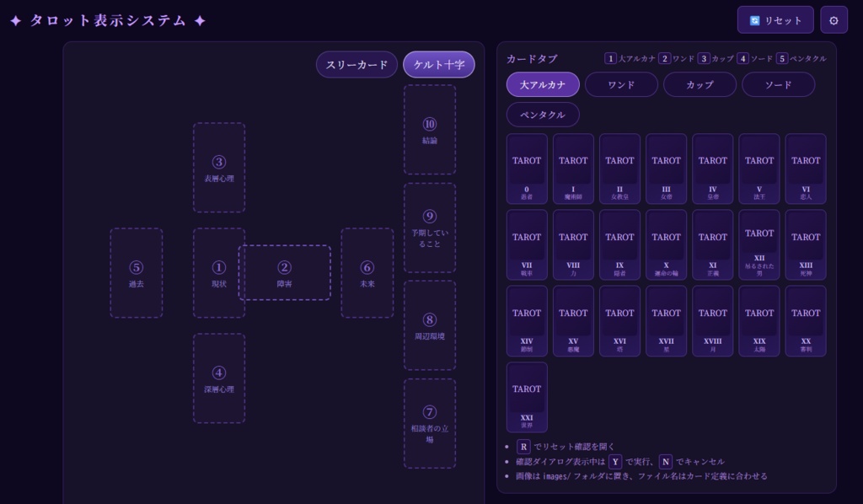Select the 愚者 (0) card thumbnail
Viewport: 863px width, 504px height.
[x=527, y=169]
